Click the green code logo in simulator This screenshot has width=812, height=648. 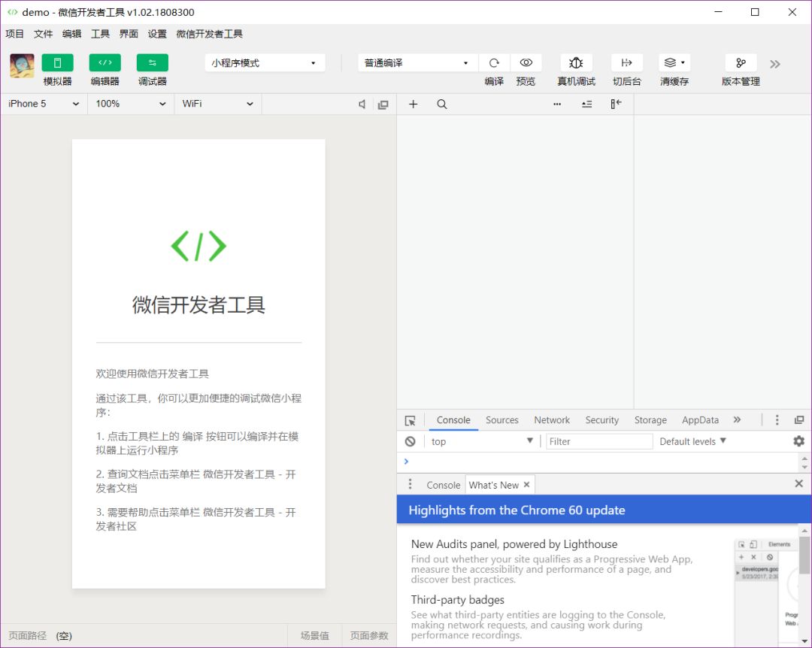coord(198,246)
